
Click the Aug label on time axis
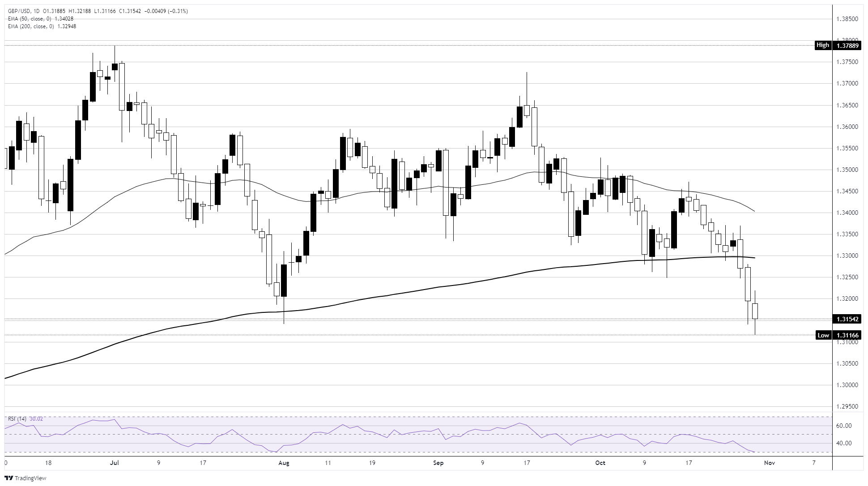[284, 463]
